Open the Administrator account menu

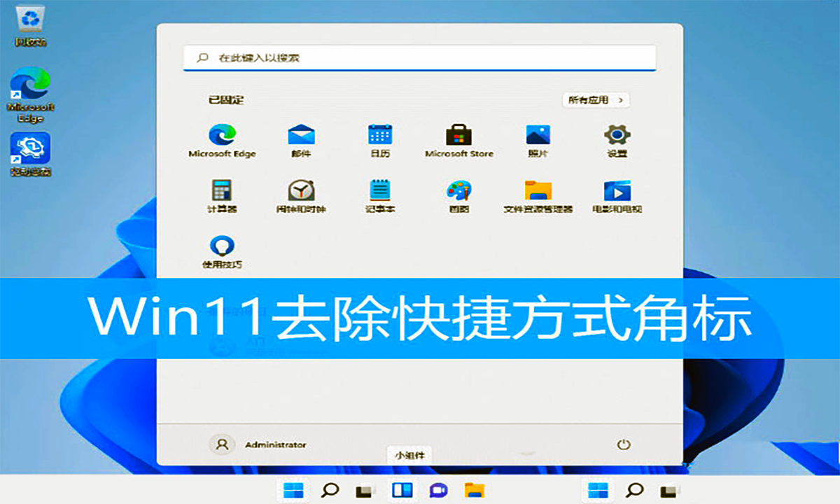[x=258, y=444]
